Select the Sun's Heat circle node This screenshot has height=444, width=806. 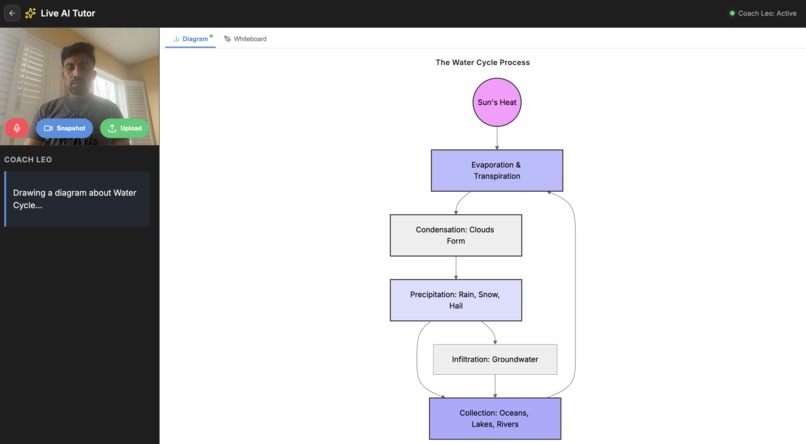pos(497,102)
